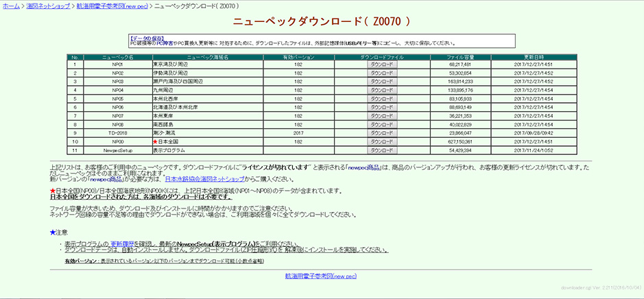Click the NP02 name cell

[x=117, y=73]
